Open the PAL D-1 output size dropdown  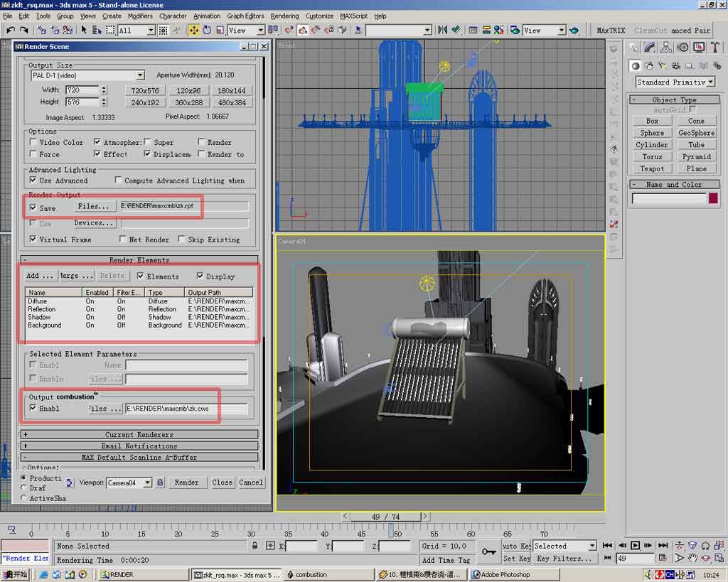point(140,75)
